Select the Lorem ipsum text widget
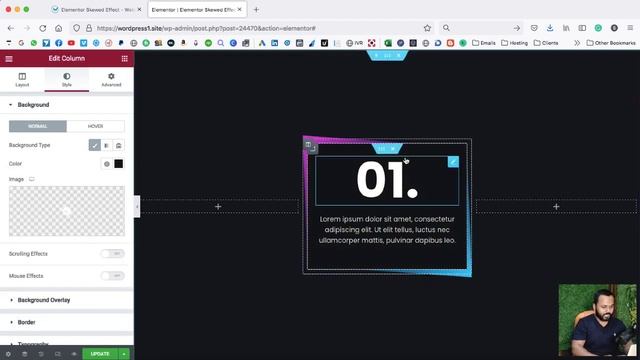The width and height of the screenshot is (640, 360). [x=387, y=230]
